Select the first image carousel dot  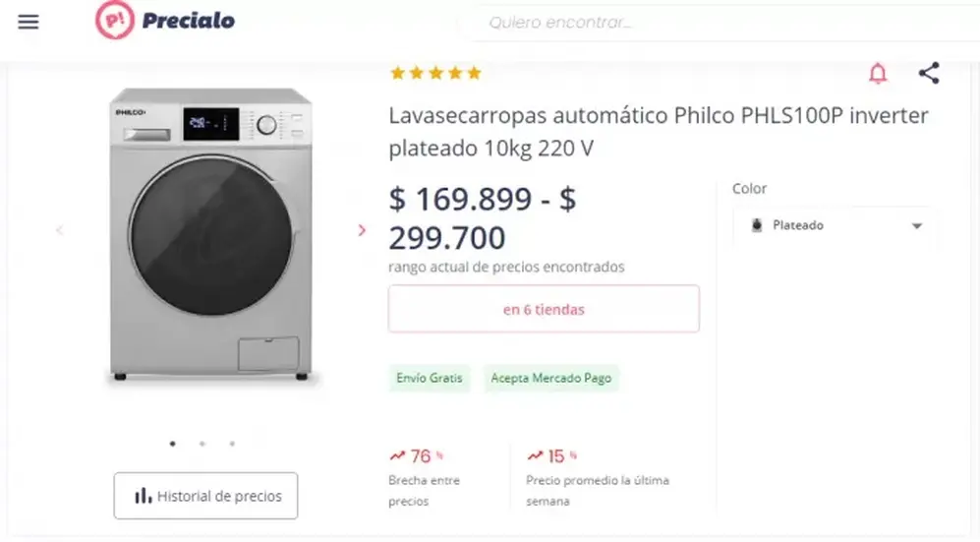(x=172, y=444)
